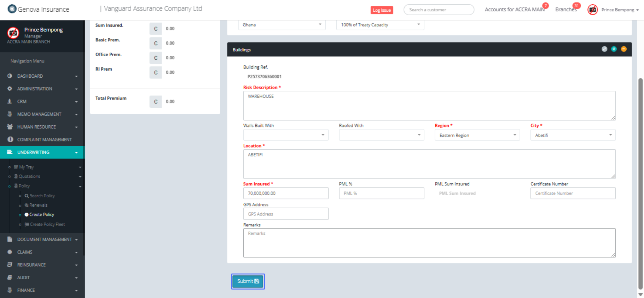Image resolution: width=644 pixels, height=298 pixels.
Task: Click the Genova Insurance logo icon
Action: click(x=12, y=9)
